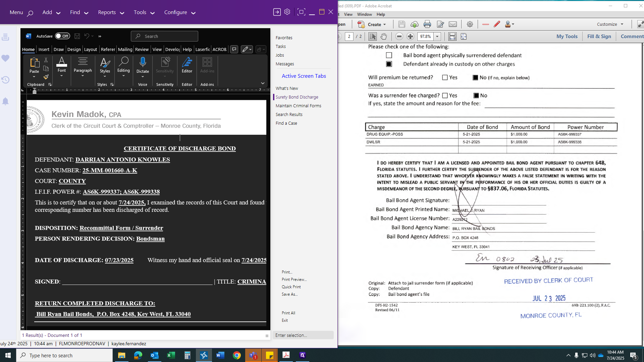Open Excel from the Windows taskbar
644x362 pixels.
(x=171, y=355)
